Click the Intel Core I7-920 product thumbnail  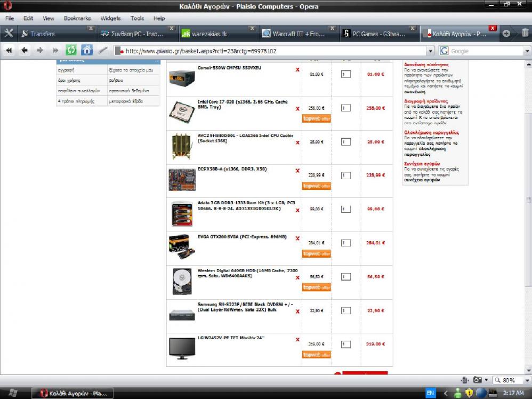pyautogui.click(x=182, y=111)
